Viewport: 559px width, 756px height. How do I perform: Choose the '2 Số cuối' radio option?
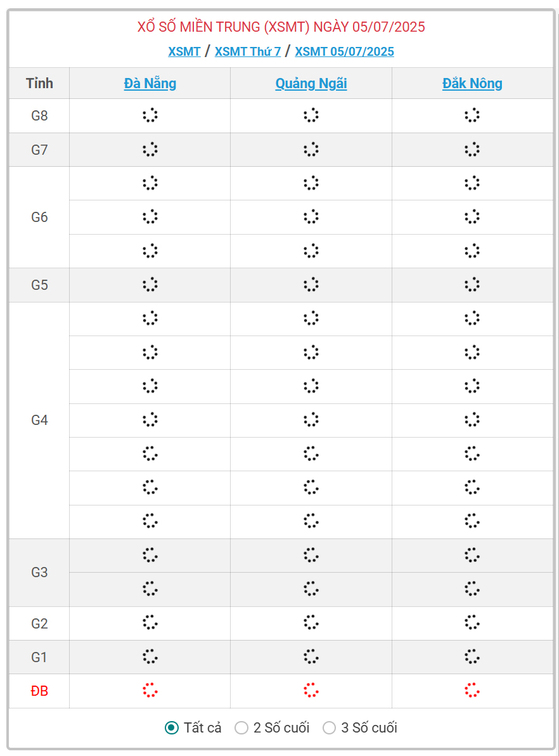tap(241, 727)
